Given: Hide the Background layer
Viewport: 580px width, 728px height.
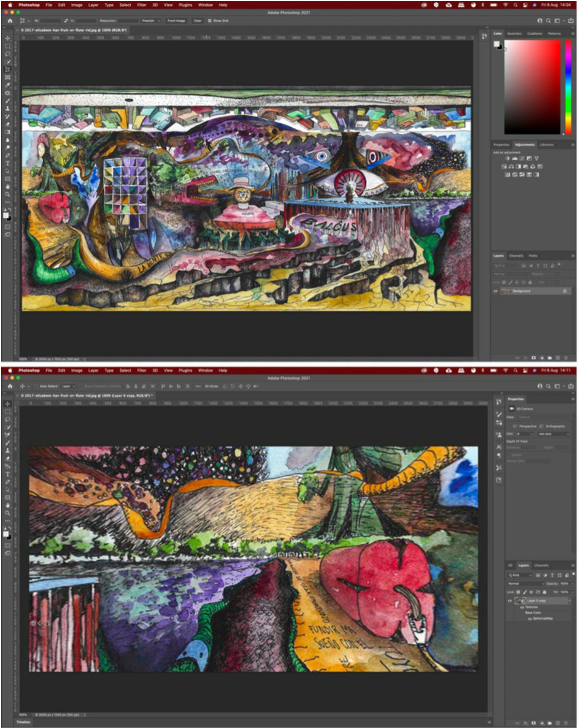Looking at the screenshot, I should [496, 291].
